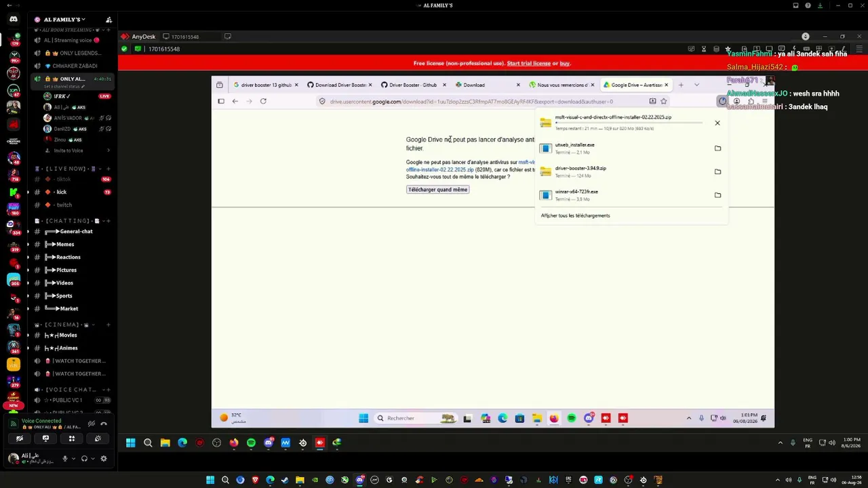Reload the remote browser page
The height and width of the screenshot is (488, 868).
pos(263,101)
